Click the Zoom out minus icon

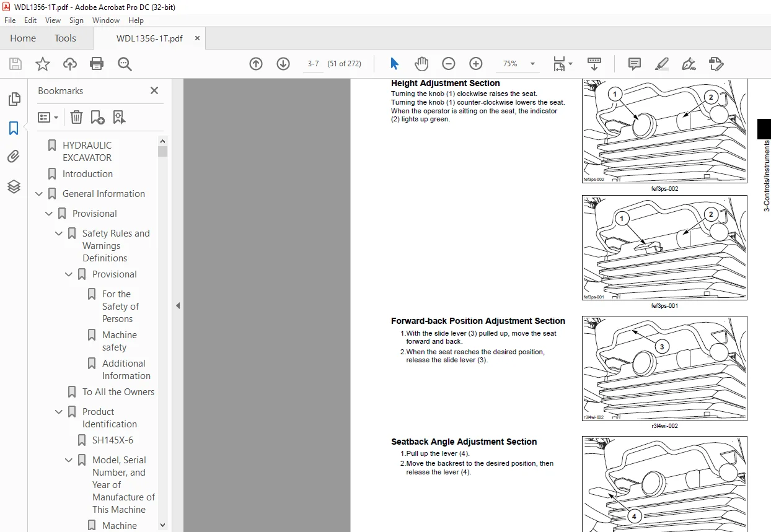coord(449,64)
